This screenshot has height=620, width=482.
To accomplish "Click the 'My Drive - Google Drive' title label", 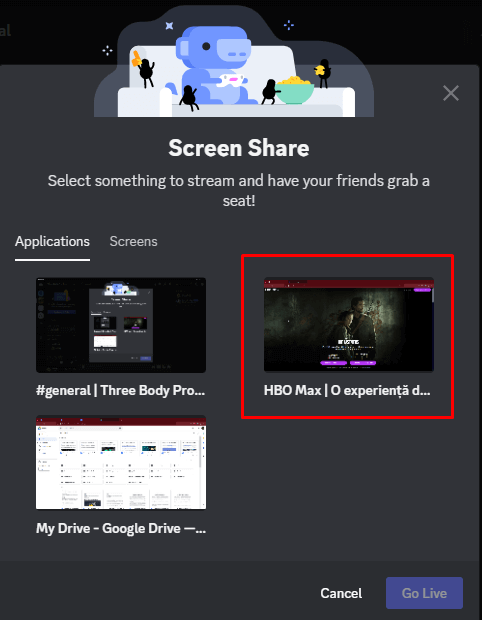I will [121, 529].
